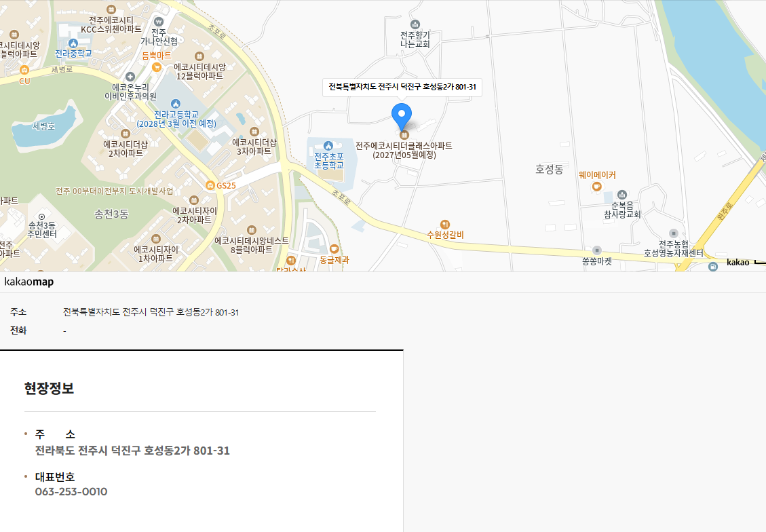
Task: Click the 주소 value under the kakaomap logo
Action: point(151,312)
